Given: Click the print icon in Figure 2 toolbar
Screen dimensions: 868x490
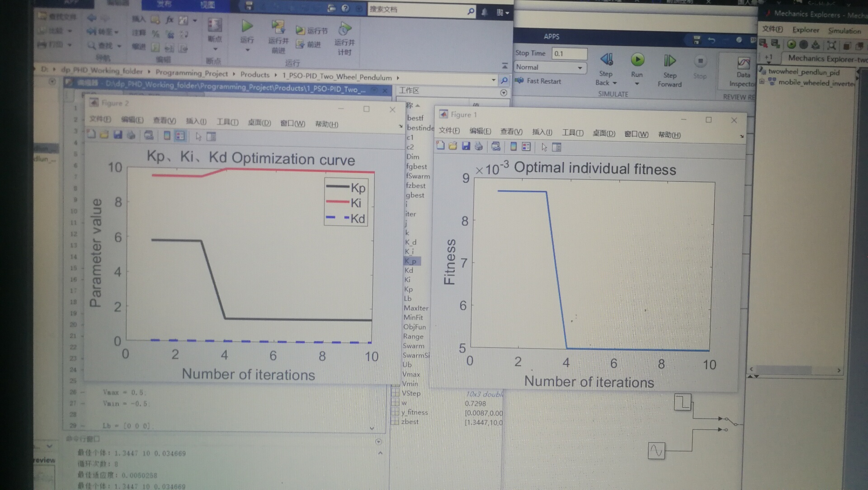Looking at the screenshot, I should [x=131, y=135].
